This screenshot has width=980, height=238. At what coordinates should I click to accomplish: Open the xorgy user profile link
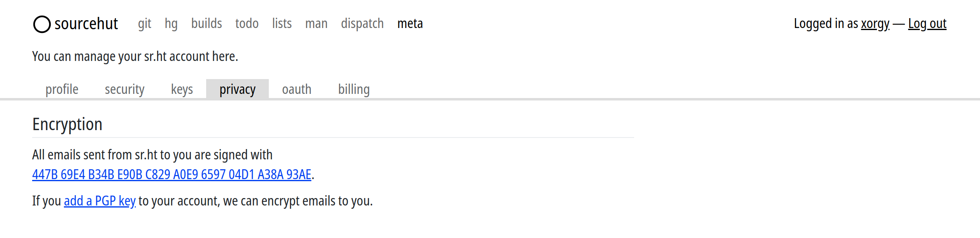tap(875, 24)
